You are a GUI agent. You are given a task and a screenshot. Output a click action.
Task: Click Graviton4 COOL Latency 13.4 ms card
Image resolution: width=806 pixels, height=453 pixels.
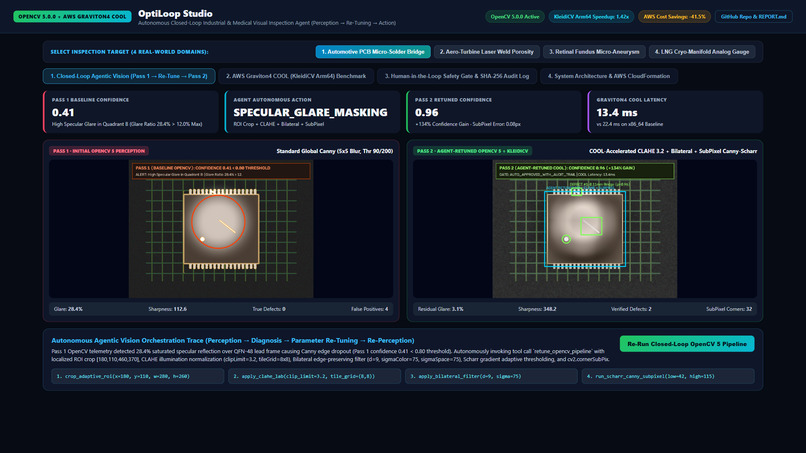675,112
